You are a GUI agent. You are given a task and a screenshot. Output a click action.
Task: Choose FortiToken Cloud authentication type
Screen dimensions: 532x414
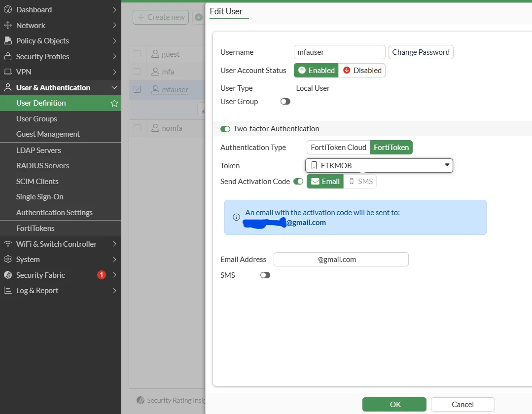click(338, 148)
